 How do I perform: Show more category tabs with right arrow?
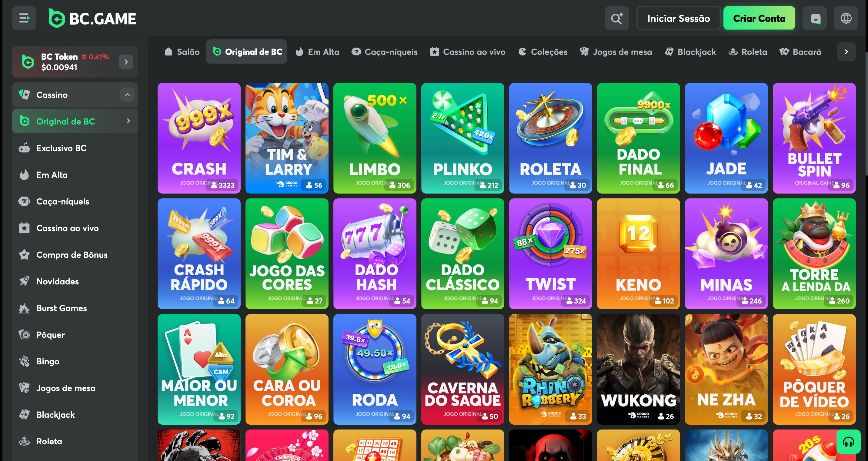pos(846,51)
